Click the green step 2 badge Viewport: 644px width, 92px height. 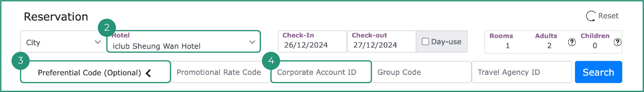[107, 27]
